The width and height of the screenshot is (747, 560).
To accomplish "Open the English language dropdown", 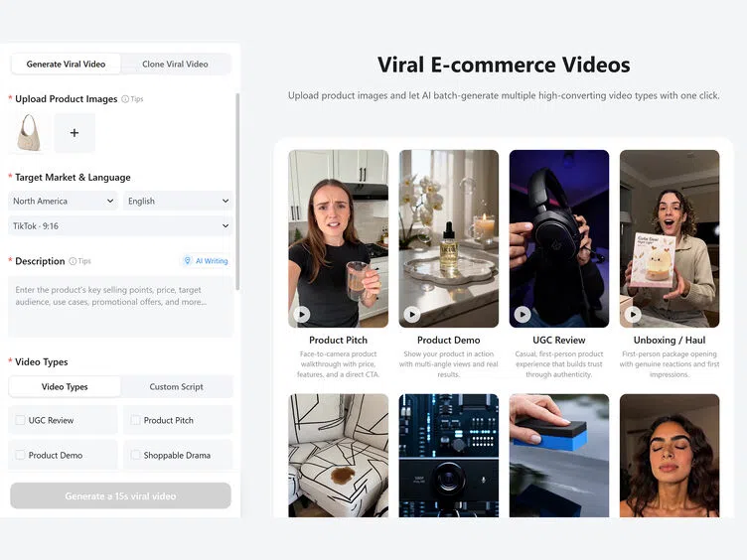I will pyautogui.click(x=178, y=201).
